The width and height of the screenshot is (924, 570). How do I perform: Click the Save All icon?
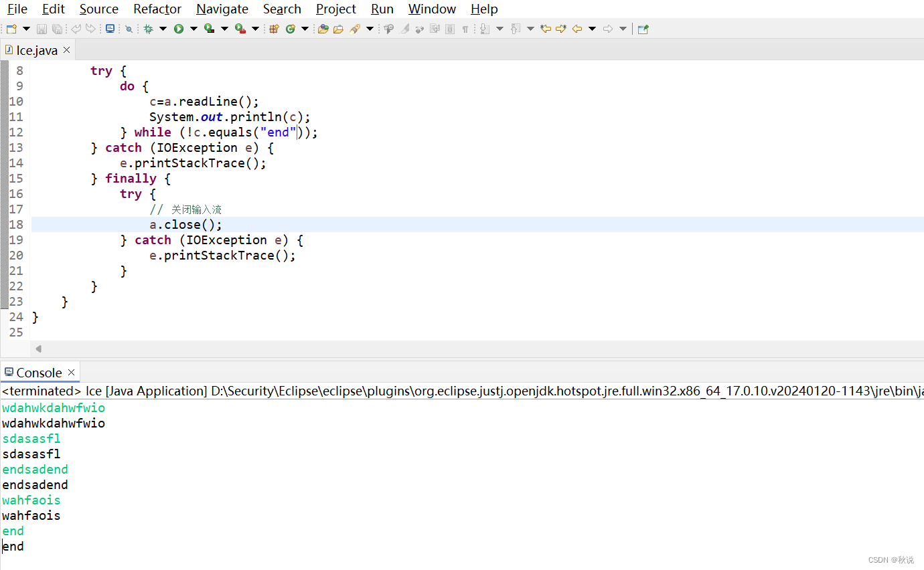click(x=57, y=29)
